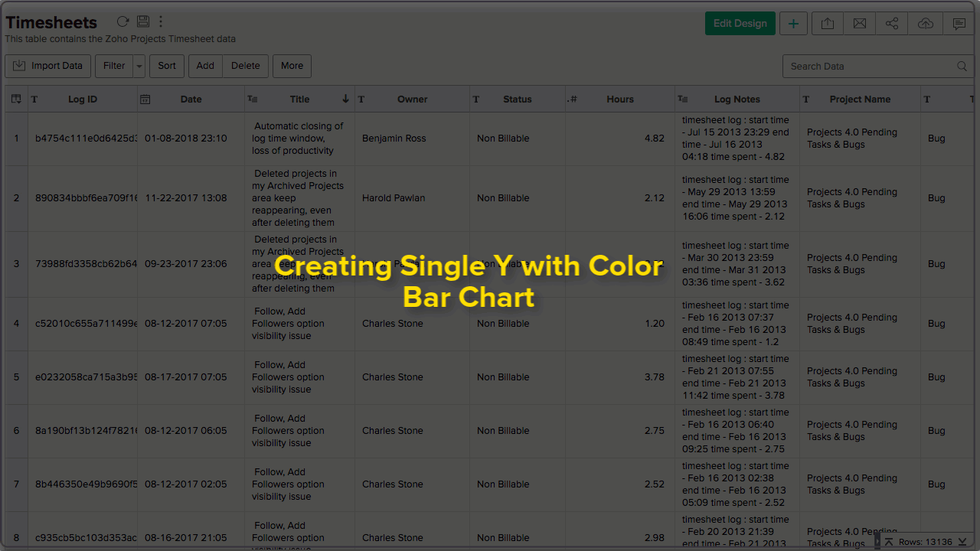Click the Edit Design button
Screen dimensions: 980x551
point(740,24)
